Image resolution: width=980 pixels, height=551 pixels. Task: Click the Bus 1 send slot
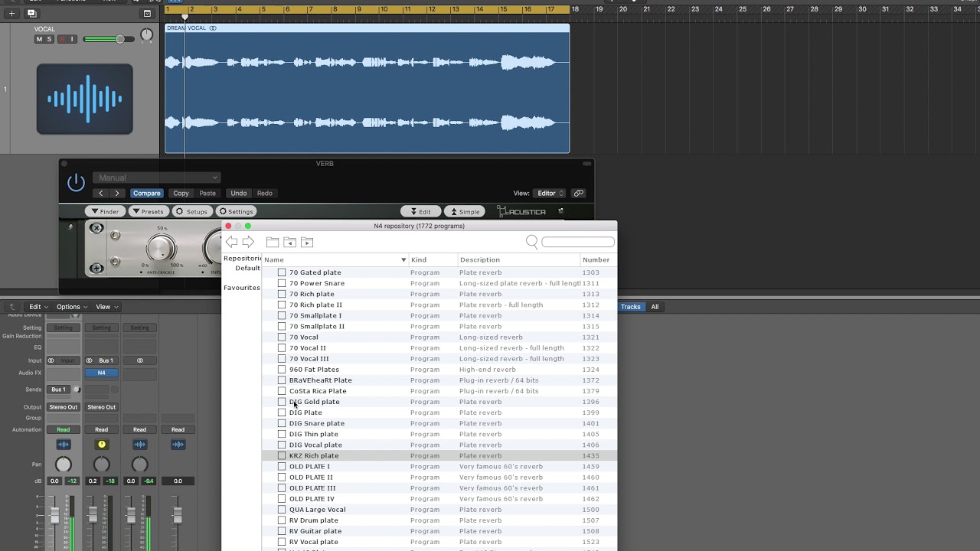pos(58,390)
